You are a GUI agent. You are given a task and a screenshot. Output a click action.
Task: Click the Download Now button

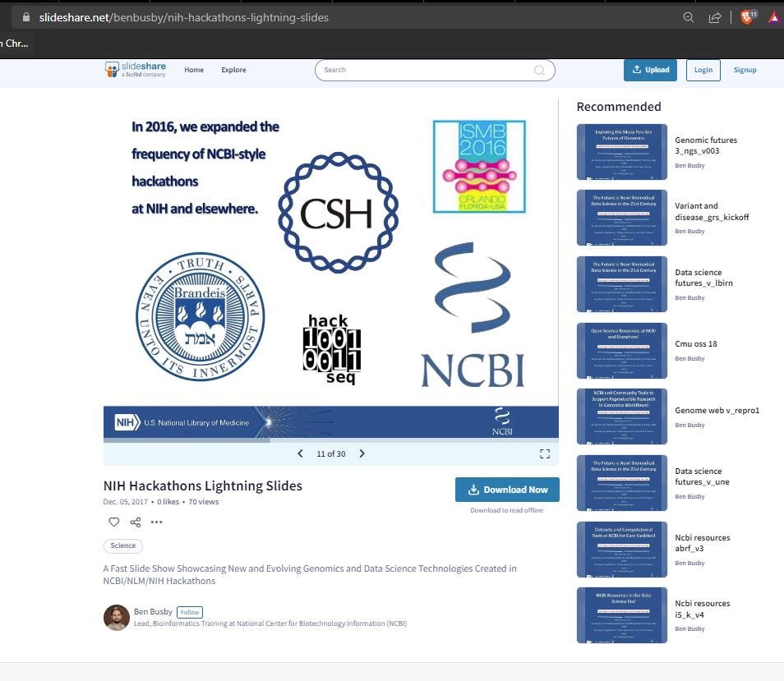pos(507,490)
